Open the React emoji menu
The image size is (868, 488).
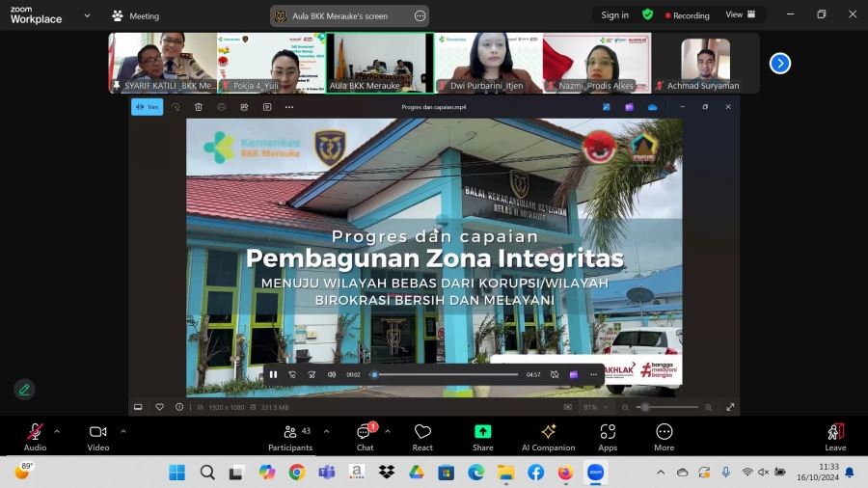[x=422, y=436]
